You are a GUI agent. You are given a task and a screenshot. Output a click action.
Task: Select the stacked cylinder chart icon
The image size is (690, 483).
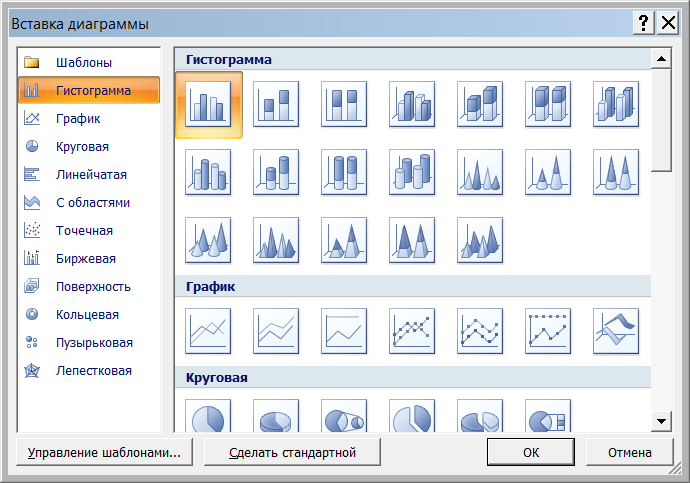(x=276, y=172)
